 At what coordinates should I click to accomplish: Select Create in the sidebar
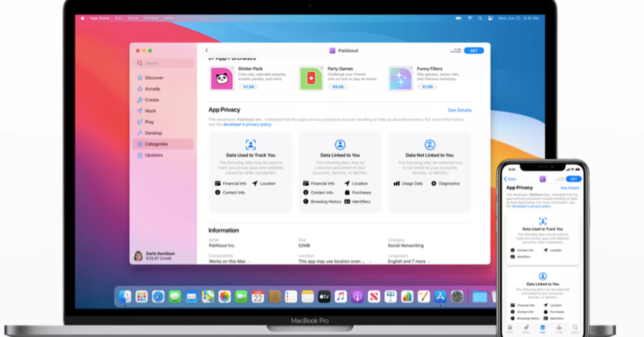point(148,100)
